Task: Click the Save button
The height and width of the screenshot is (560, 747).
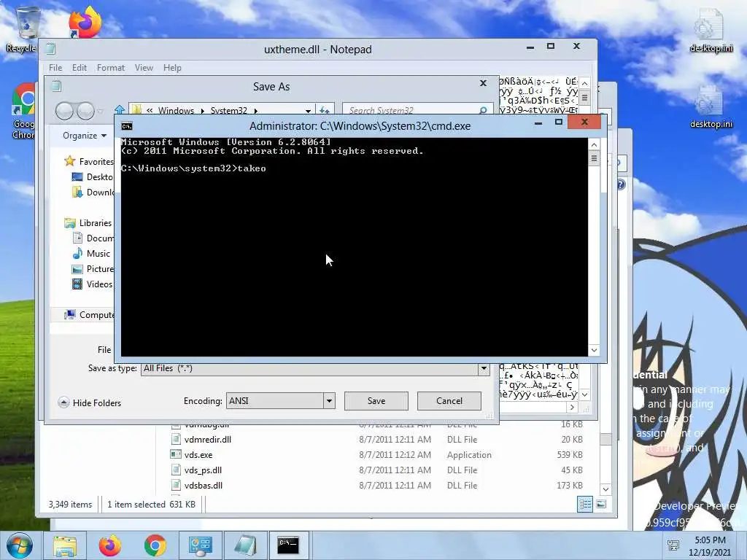Action: 376,401
